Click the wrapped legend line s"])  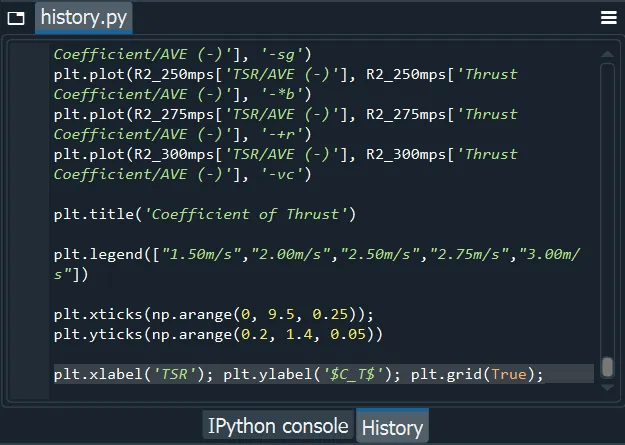71,274
